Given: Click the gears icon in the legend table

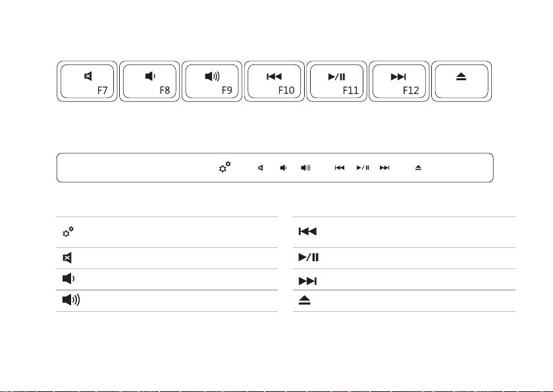Looking at the screenshot, I should coord(67,231).
